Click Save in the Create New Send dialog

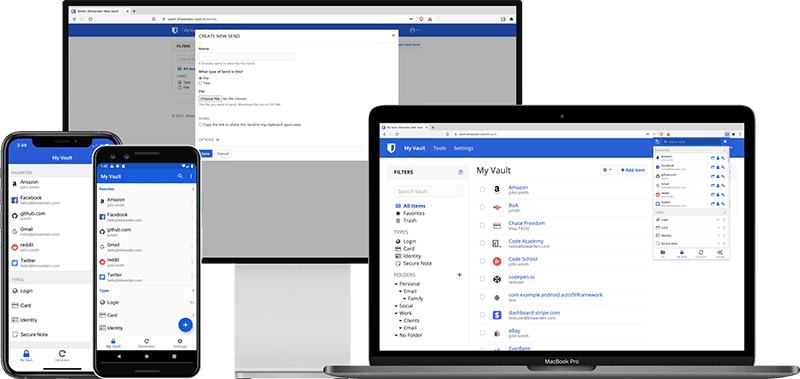206,154
